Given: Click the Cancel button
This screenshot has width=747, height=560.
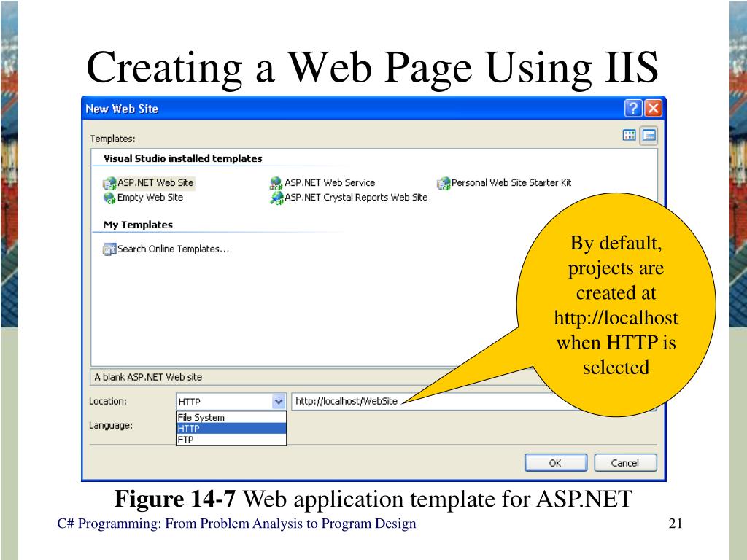Looking at the screenshot, I should coord(625,463).
